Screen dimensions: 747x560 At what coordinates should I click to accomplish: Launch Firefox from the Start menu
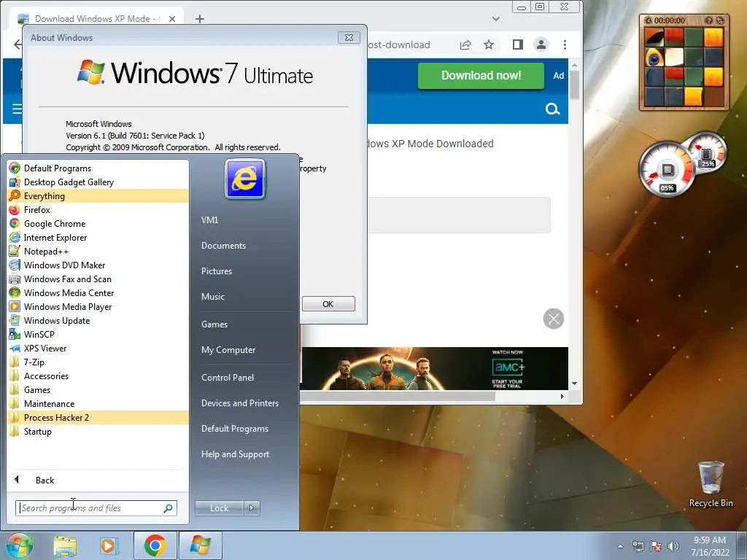click(x=98, y=209)
